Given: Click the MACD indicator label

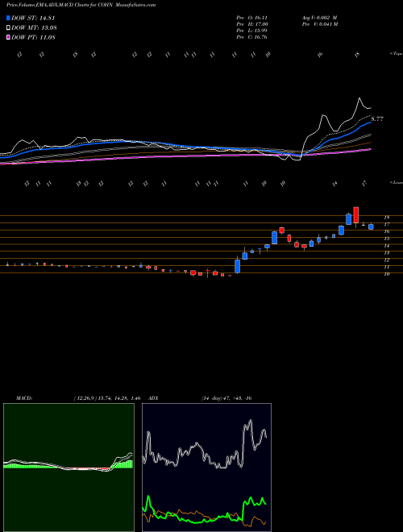Looking at the screenshot, I should 23,398.
